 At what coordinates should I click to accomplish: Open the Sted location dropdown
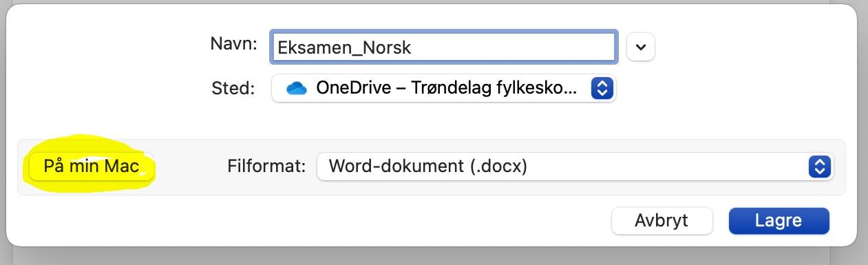click(444, 87)
